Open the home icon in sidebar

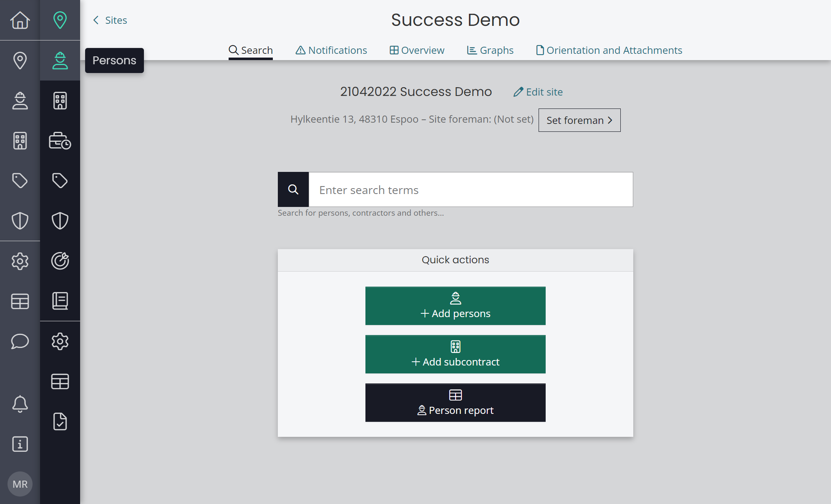point(20,20)
